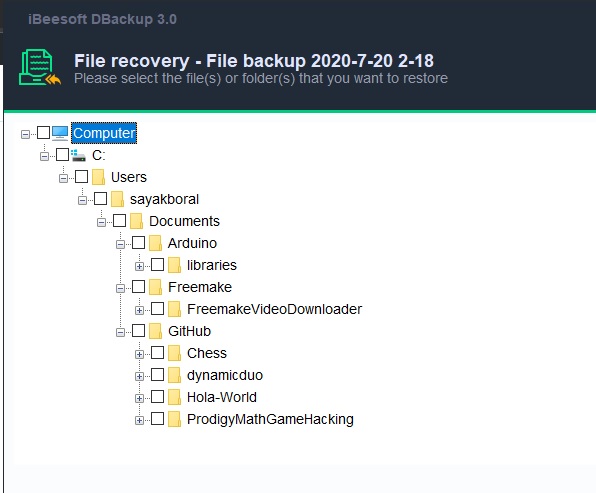The height and width of the screenshot is (493, 596).
Task: Select the Arduino label
Action: tap(192, 243)
